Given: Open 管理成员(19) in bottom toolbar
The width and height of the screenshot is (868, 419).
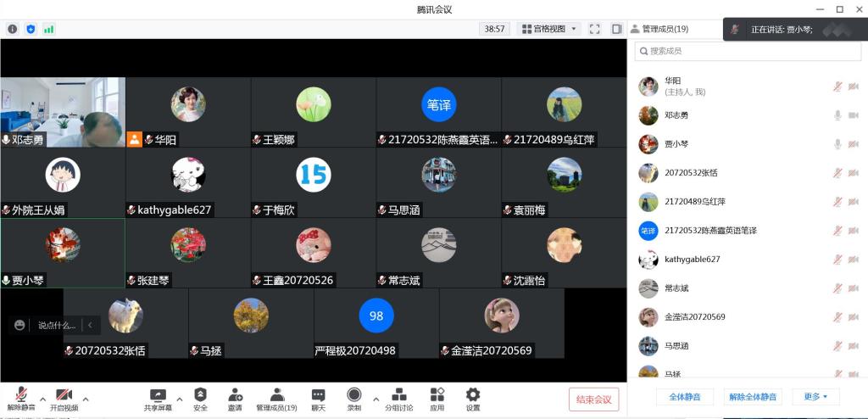Looking at the screenshot, I should click(x=276, y=399).
